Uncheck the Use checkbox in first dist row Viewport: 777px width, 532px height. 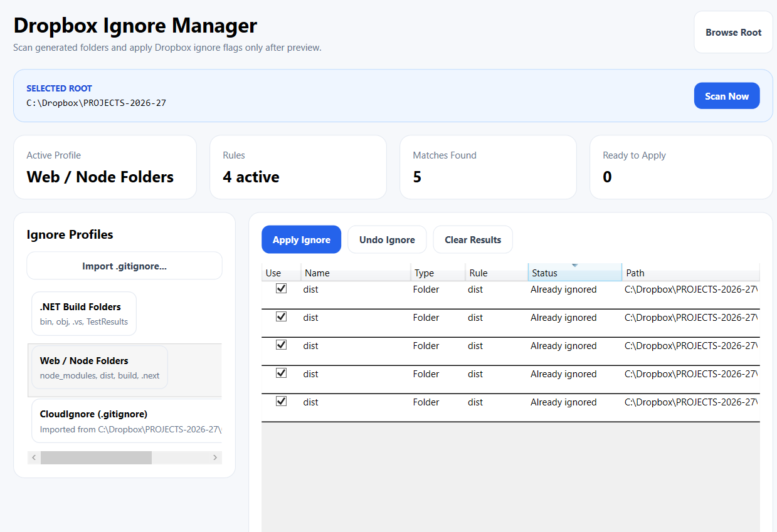281,289
